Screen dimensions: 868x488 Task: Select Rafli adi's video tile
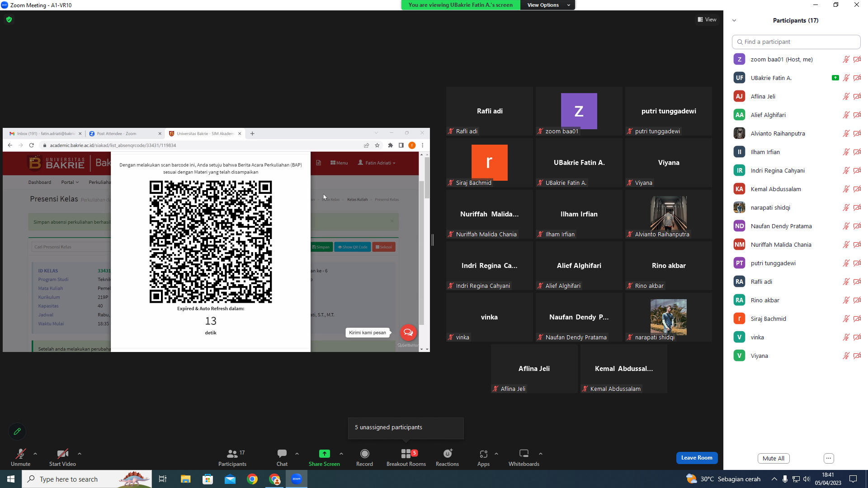click(x=490, y=111)
